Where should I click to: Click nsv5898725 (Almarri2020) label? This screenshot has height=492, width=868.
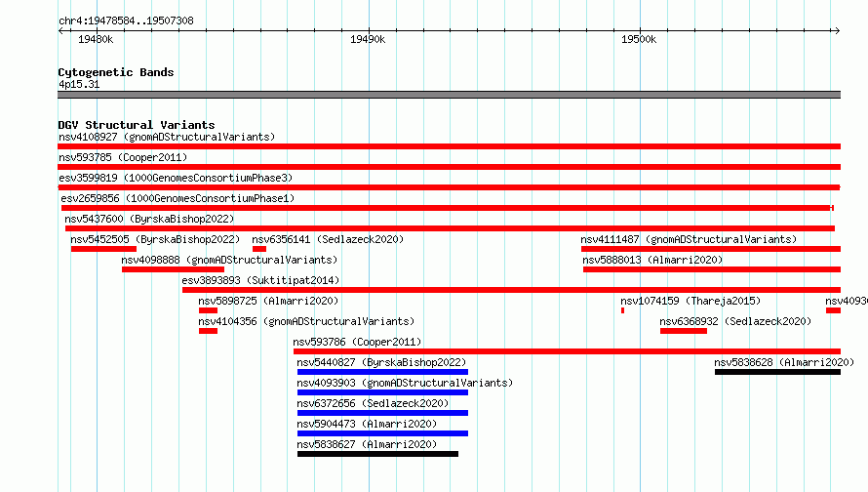(x=268, y=301)
